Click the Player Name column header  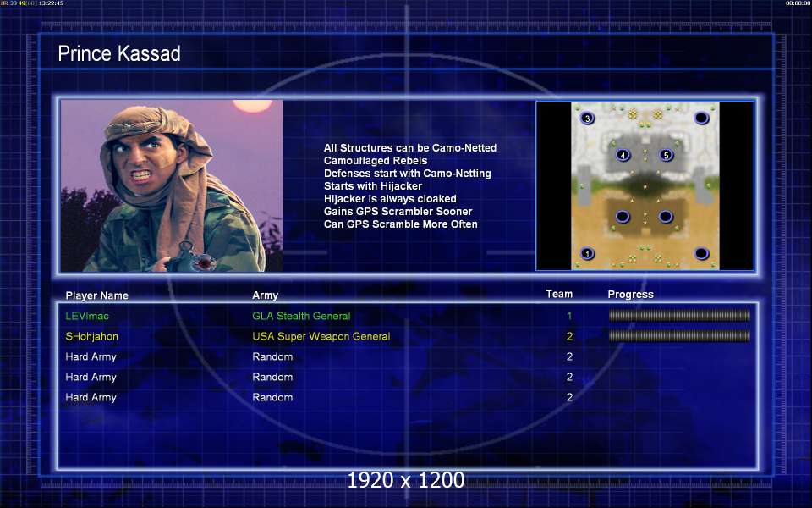(x=96, y=295)
